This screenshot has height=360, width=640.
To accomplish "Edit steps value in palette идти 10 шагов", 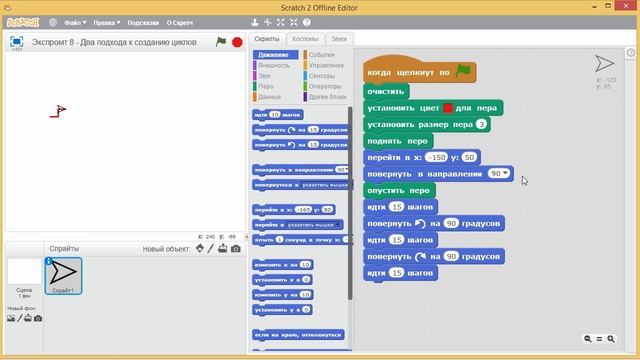I will (x=275, y=115).
